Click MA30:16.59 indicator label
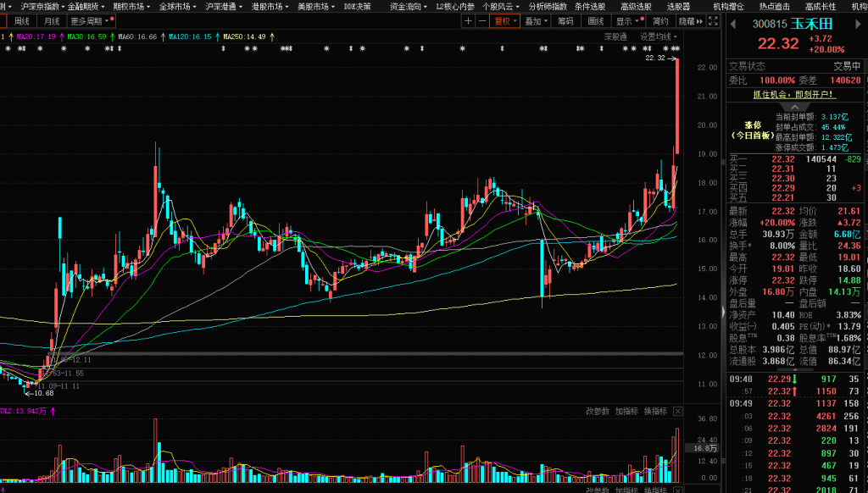868x493 pixels. point(87,36)
